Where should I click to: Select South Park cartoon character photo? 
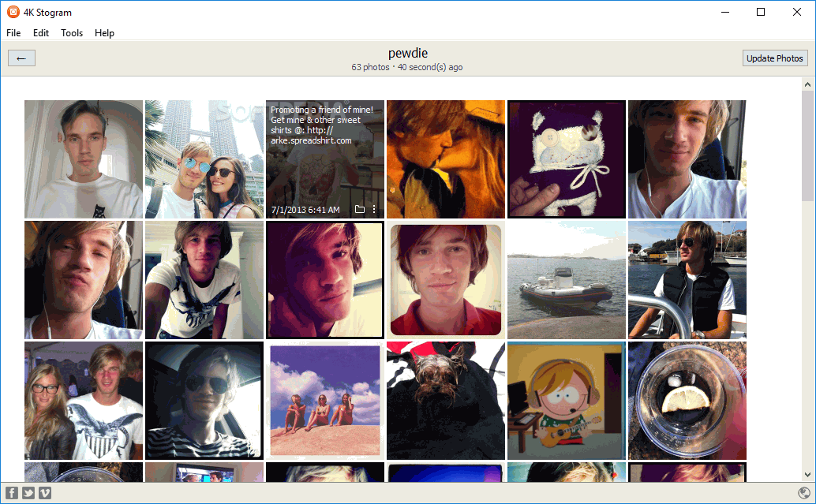pyautogui.click(x=566, y=401)
